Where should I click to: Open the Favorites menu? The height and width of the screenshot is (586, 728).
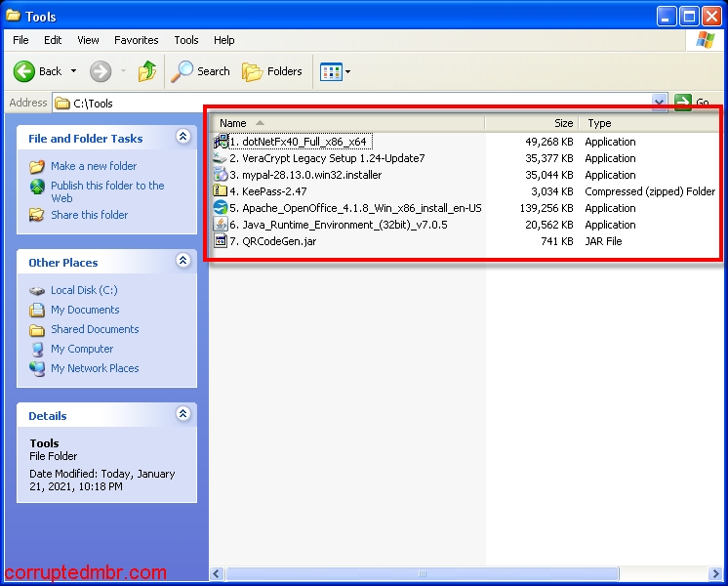point(136,40)
